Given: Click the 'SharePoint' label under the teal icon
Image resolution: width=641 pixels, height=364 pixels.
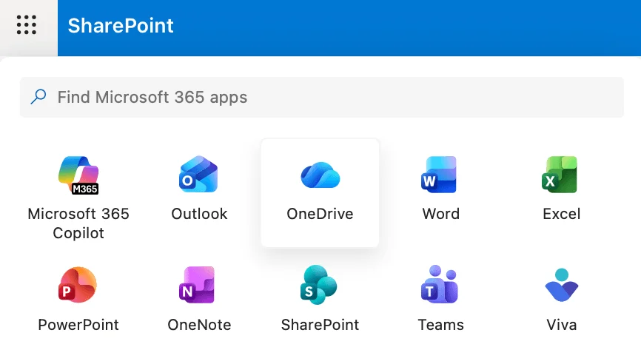Looking at the screenshot, I should pyautogui.click(x=320, y=325).
